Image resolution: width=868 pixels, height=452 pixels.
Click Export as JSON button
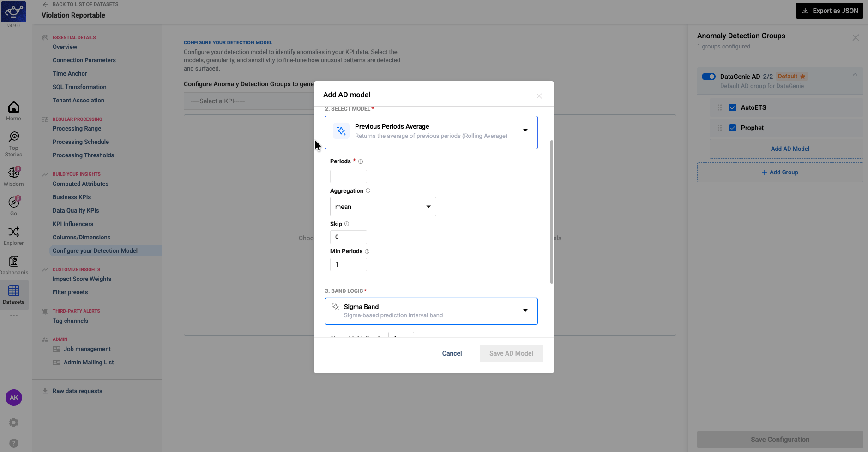click(x=830, y=11)
